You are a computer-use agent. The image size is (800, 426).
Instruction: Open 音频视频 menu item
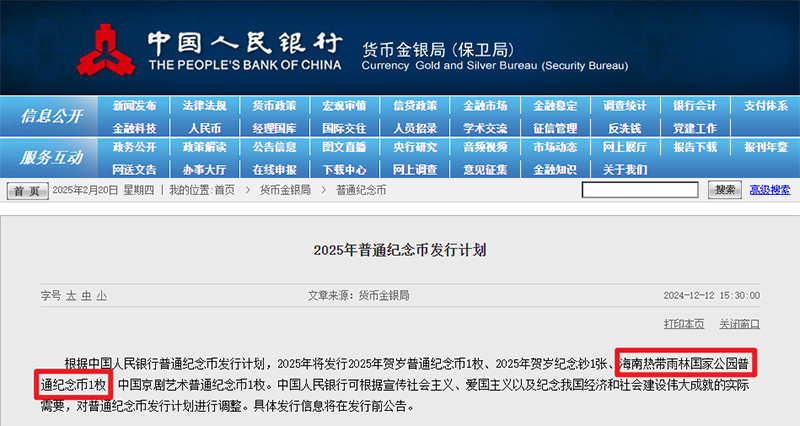pos(485,147)
